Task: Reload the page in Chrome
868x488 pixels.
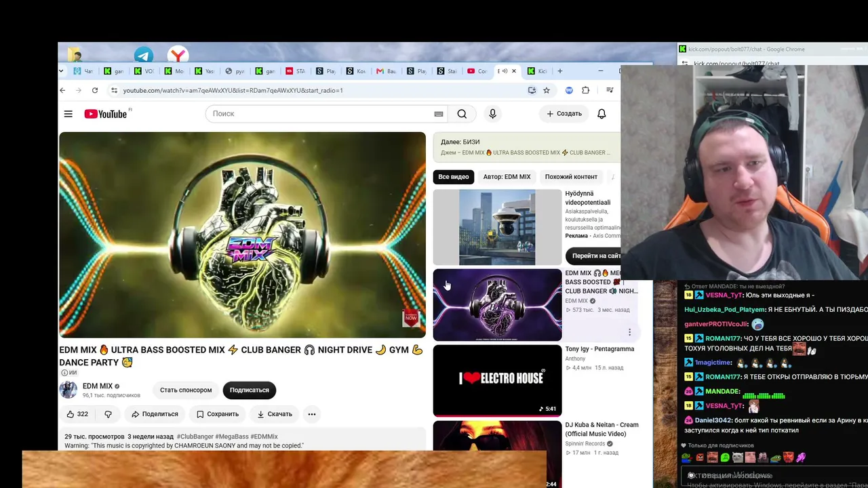Action: click(95, 90)
